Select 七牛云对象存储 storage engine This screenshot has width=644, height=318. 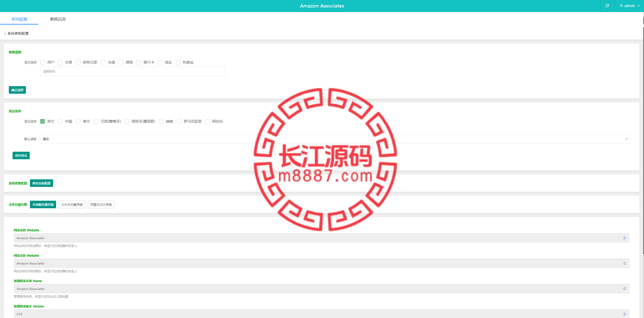pos(72,204)
